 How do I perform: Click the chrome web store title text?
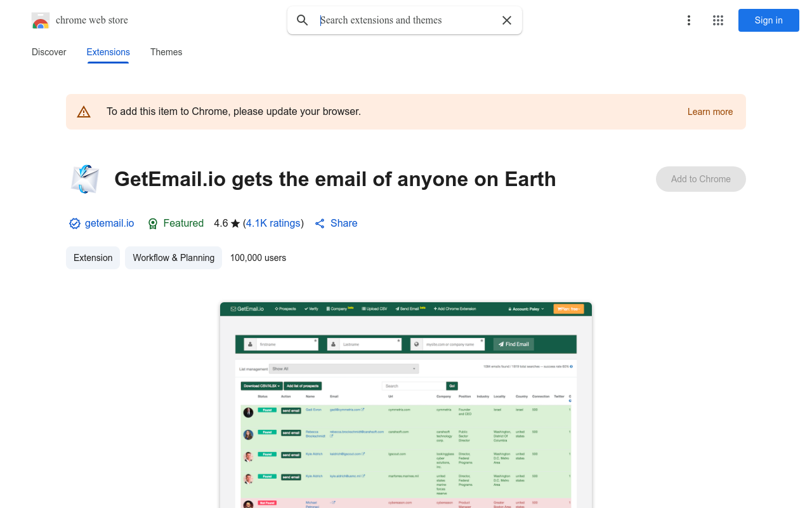tap(92, 20)
